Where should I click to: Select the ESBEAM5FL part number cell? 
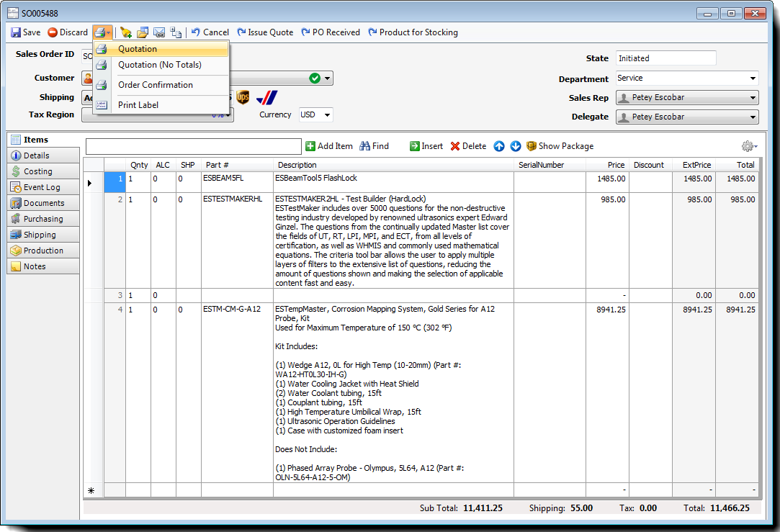coord(237,182)
